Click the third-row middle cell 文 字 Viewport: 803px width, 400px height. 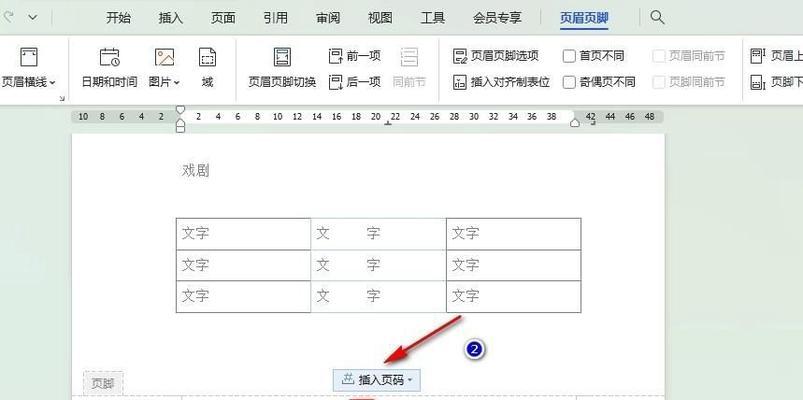pos(348,296)
